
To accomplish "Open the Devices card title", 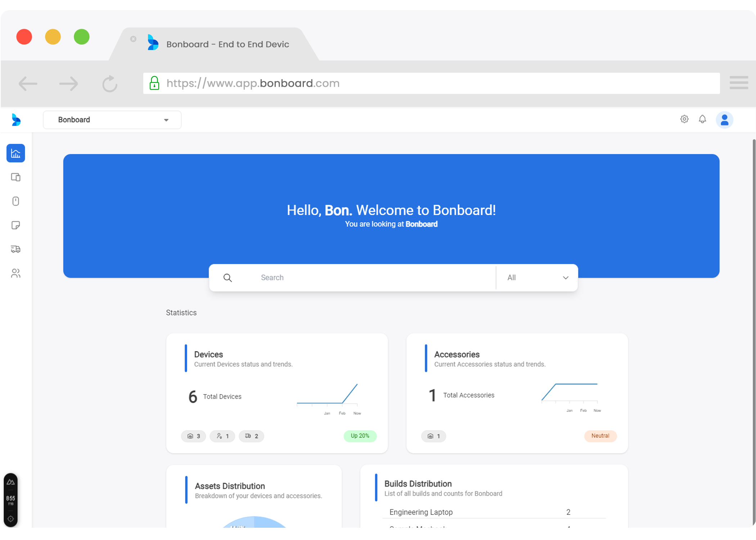I will point(208,354).
